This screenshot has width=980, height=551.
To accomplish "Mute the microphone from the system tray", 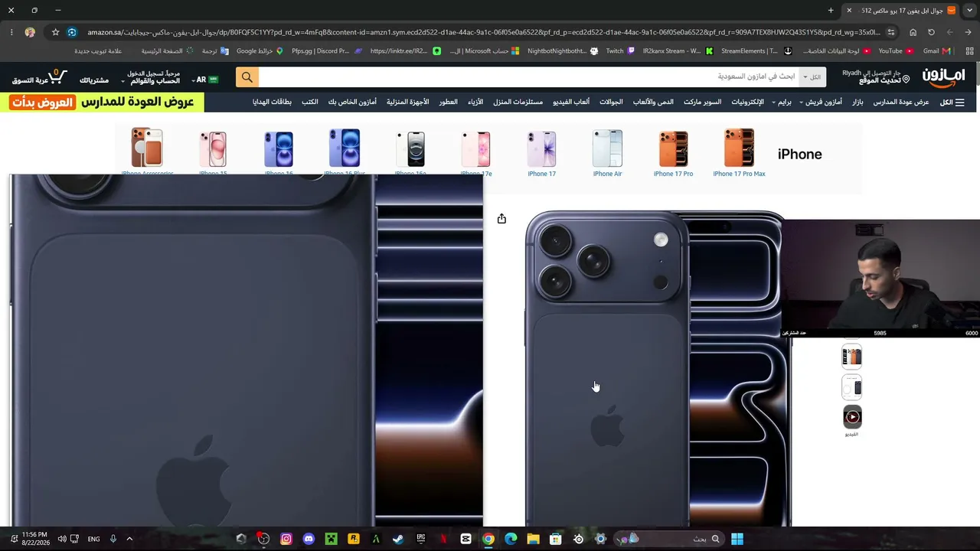I will tap(113, 539).
